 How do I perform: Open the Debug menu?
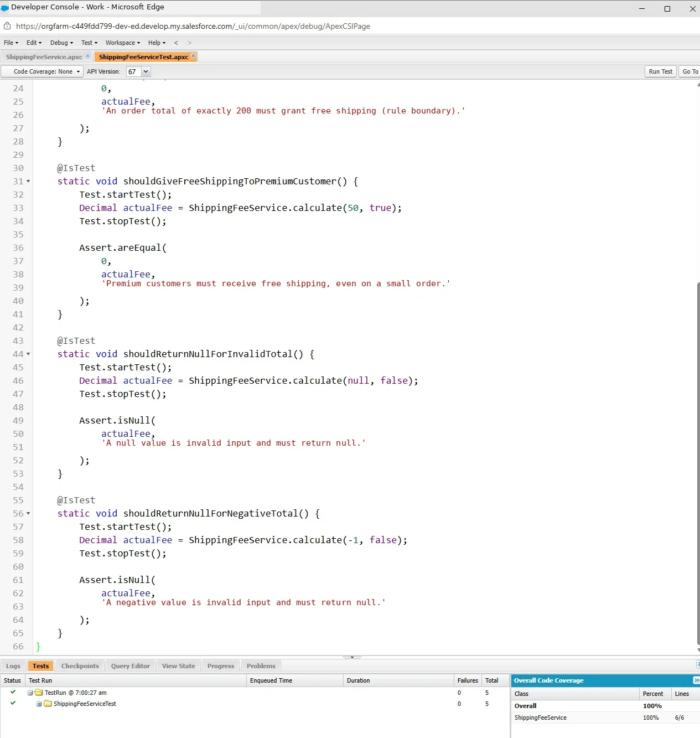61,43
